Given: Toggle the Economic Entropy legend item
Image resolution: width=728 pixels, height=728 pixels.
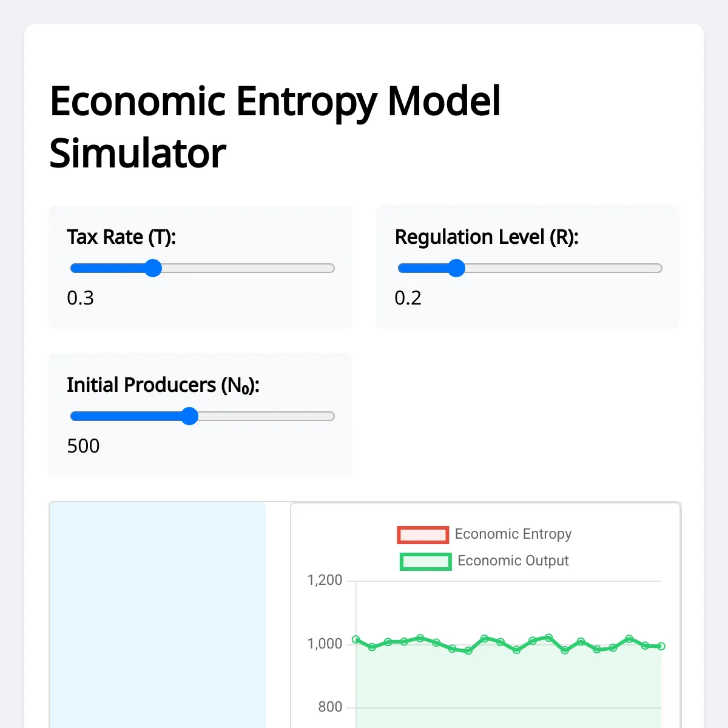Looking at the screenshot, I should [514, 534].
